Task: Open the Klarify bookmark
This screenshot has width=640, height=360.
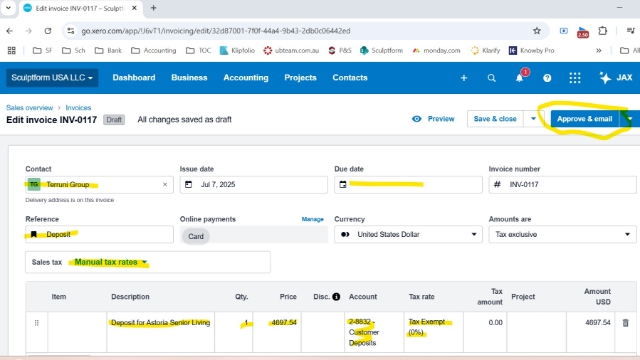Action: [x=485, y=51]
